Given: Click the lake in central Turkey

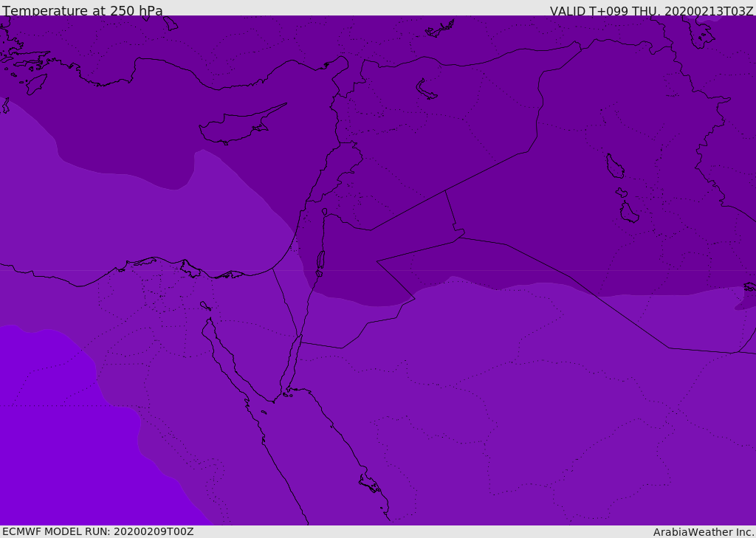Looking at the screenshot, I should 426,89.
